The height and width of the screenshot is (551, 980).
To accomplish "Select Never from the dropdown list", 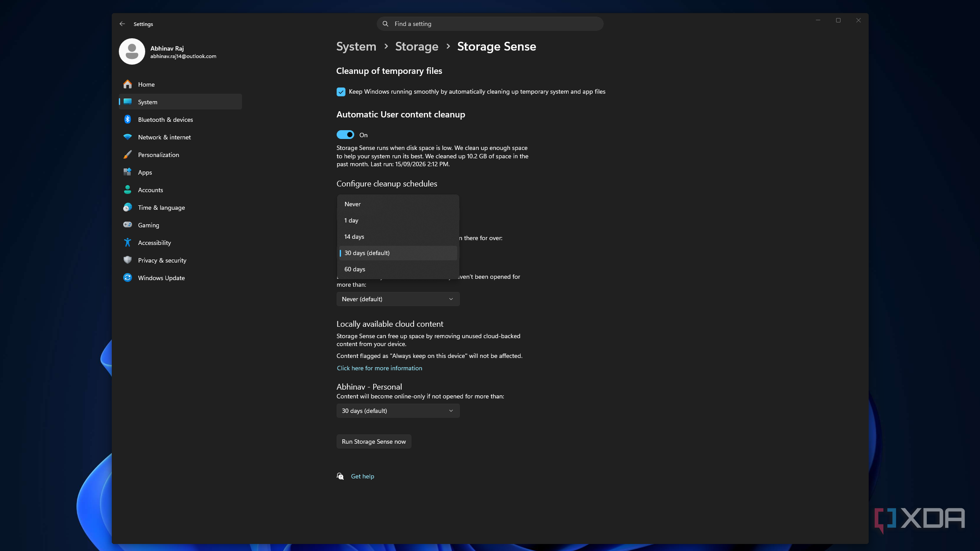I will pos(398,204).
